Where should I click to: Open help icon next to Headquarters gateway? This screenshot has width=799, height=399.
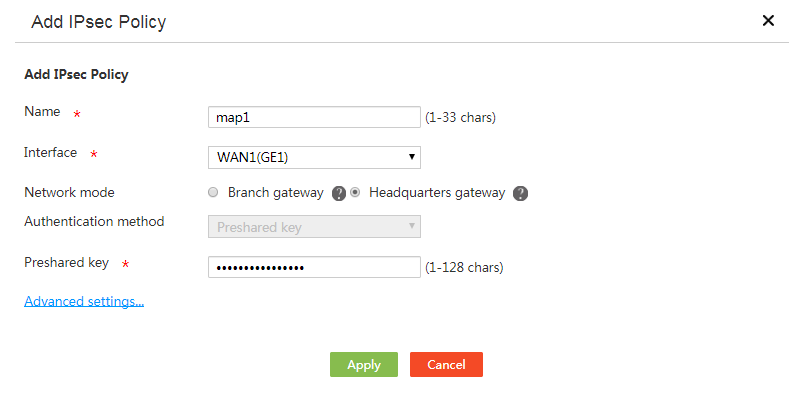tap(520, 194)
